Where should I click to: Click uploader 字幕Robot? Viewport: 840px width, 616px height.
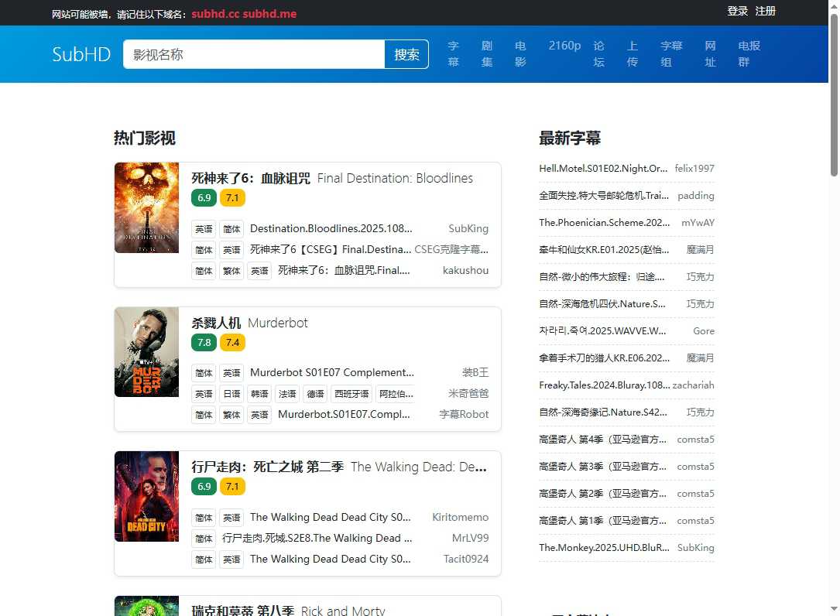pyautogui.click(x=464, y=414)
